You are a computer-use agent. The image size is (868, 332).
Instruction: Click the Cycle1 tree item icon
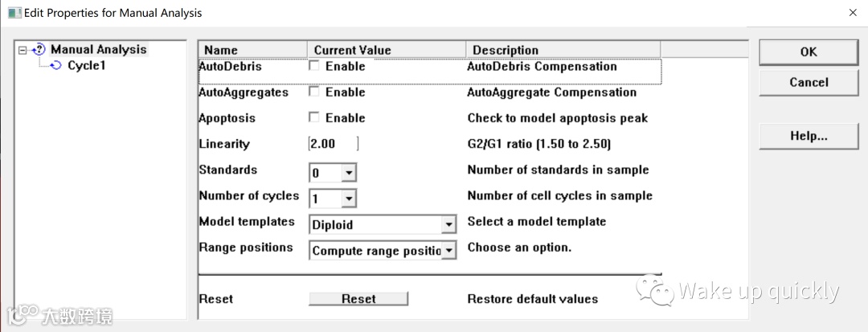(56, 66)
